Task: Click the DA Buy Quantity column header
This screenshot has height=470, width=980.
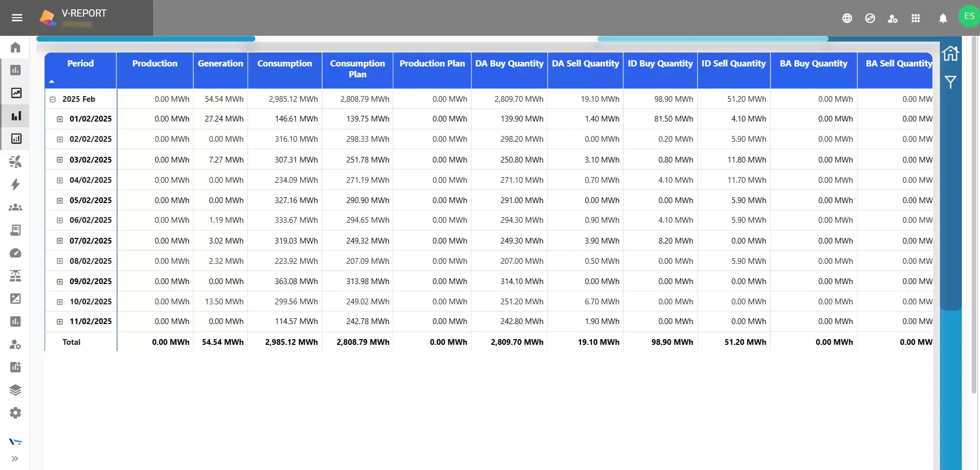Action: pyautogui.click(x=509, y=64)
